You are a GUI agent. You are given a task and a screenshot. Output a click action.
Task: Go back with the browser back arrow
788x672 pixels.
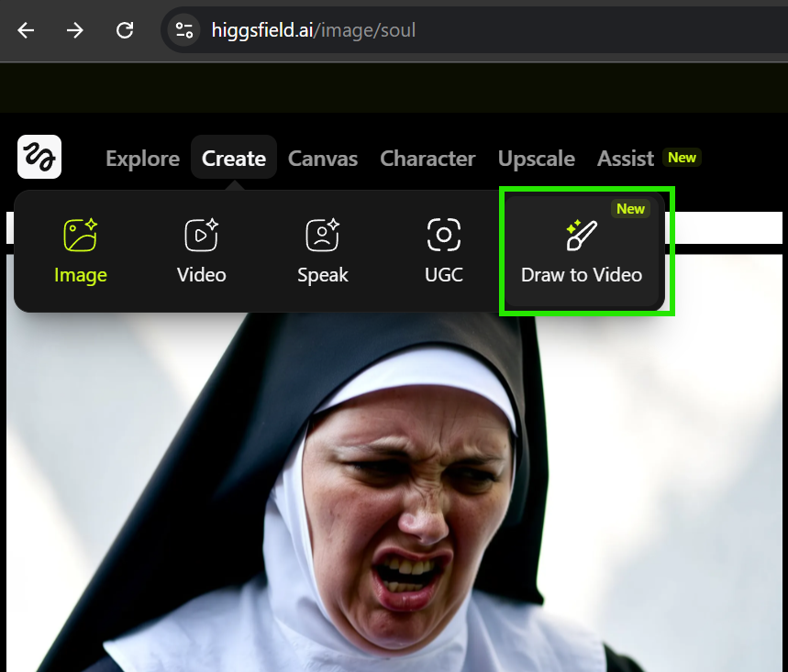tap(26, 30)
